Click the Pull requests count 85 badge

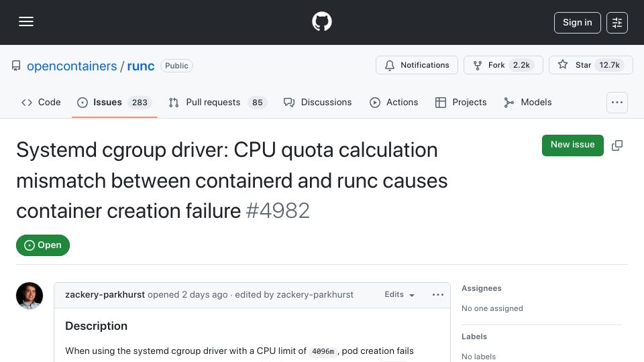pyautogui.click(x=258, y=102)
